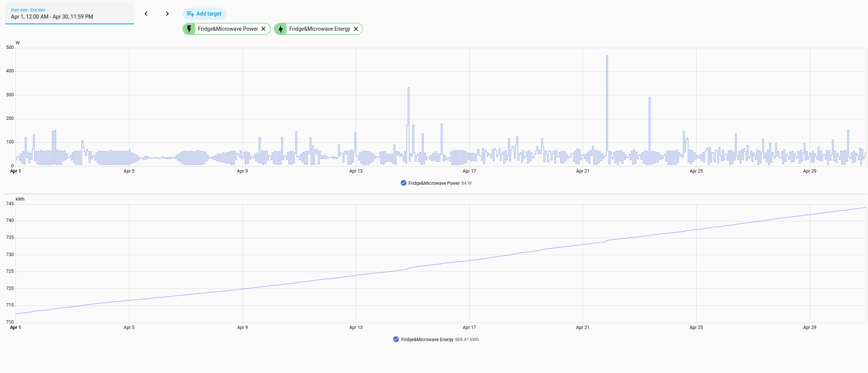Click the Apr 13 label under the power chart
The image size is (868, 373).
point(356,171)
